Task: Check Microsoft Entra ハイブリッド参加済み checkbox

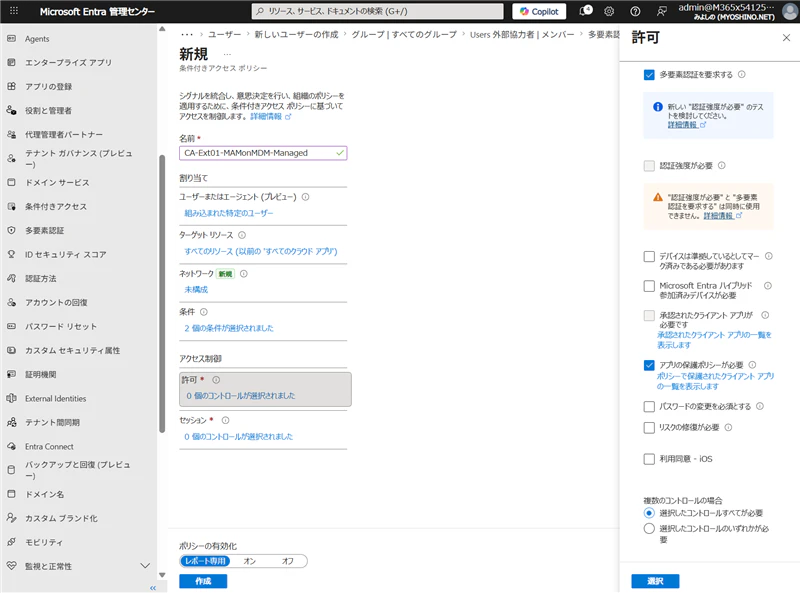Action: 649,286
